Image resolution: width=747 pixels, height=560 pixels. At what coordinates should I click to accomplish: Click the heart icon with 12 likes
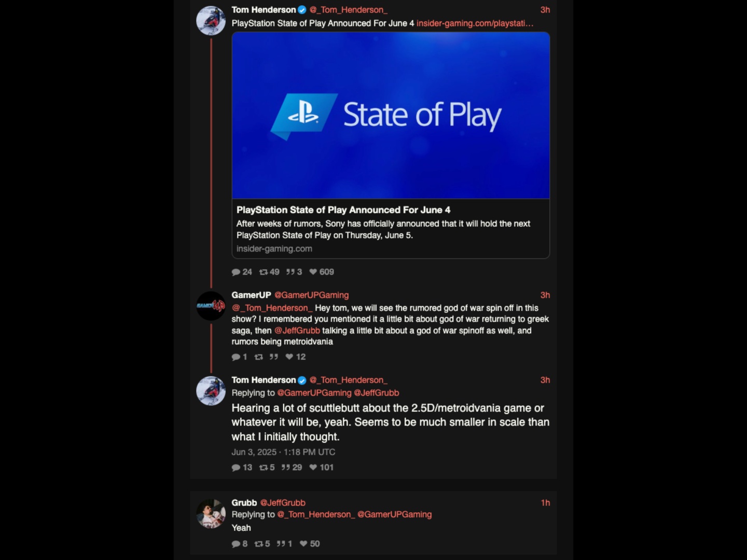coord(289,357)
